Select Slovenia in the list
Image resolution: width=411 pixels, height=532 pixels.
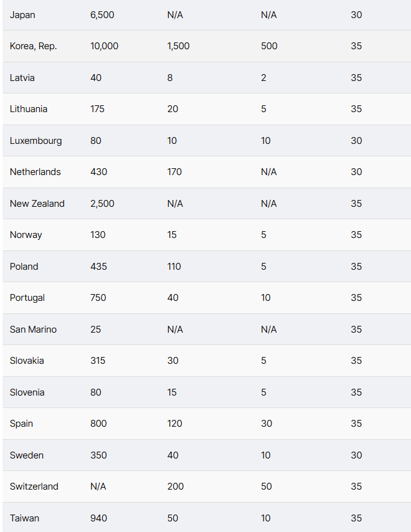27,392
